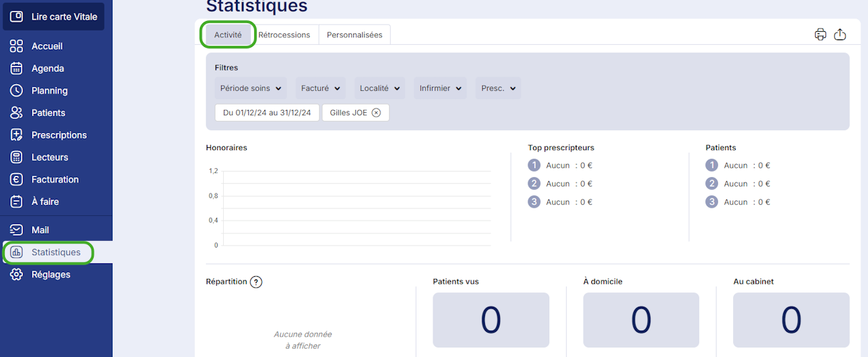This screenshot has width=868, height=357.
Task: Select Patients in the sidebar
Action: (x=48, y=113)
